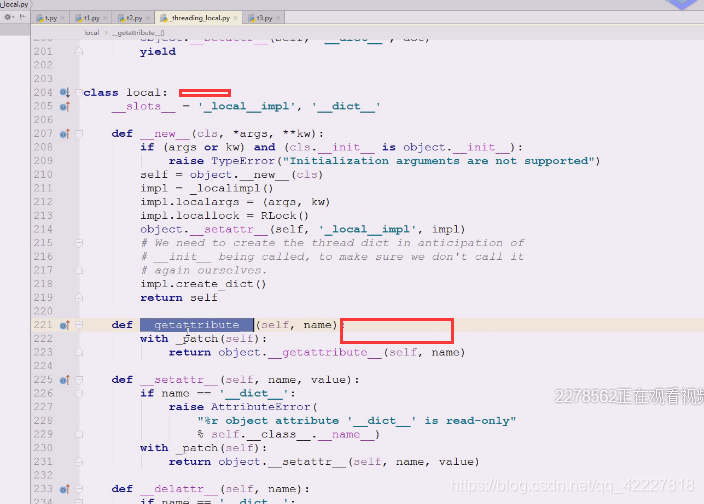
Task: Click the '__getattribute__()' breadcrumb
Action: (x=138, y=33)
